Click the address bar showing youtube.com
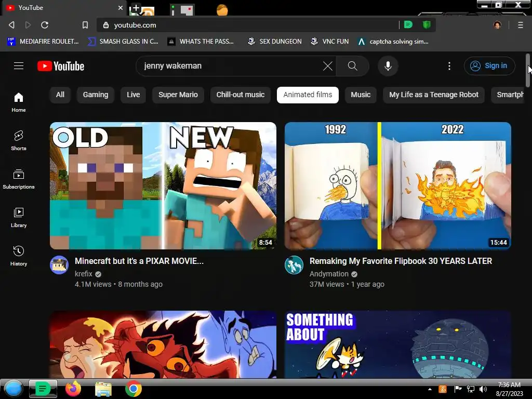The image size is (532, 399). 248,25
